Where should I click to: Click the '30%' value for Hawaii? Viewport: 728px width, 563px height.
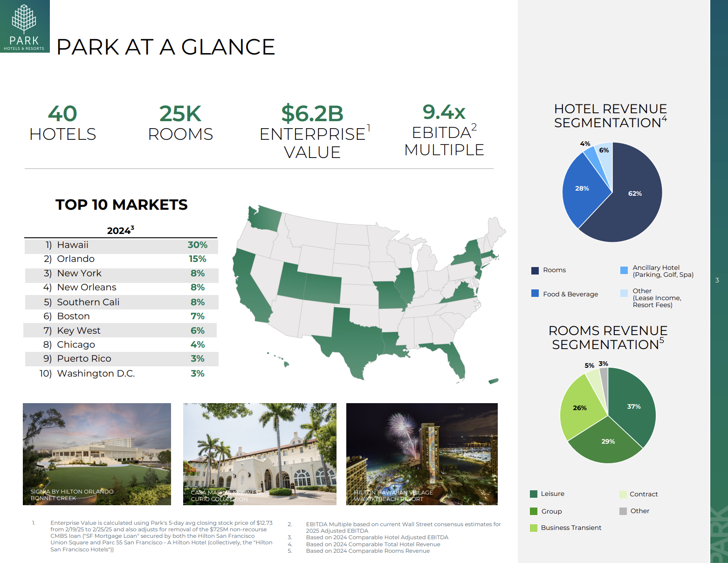[198, 245]
